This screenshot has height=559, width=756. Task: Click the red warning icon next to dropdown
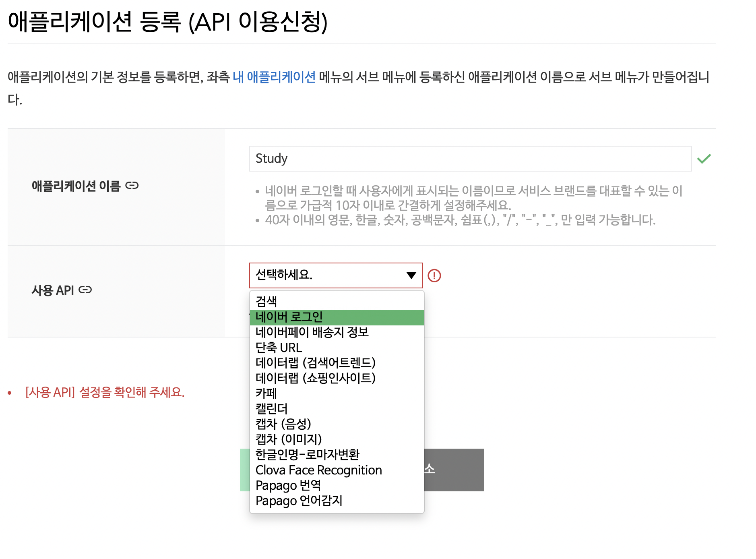(434, 275)
